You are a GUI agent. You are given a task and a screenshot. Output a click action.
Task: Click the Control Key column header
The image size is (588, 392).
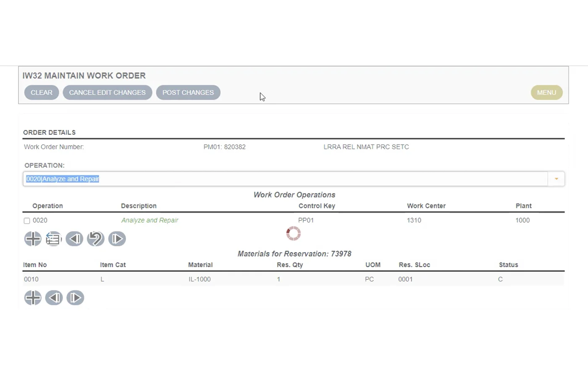tap(317, 206)
